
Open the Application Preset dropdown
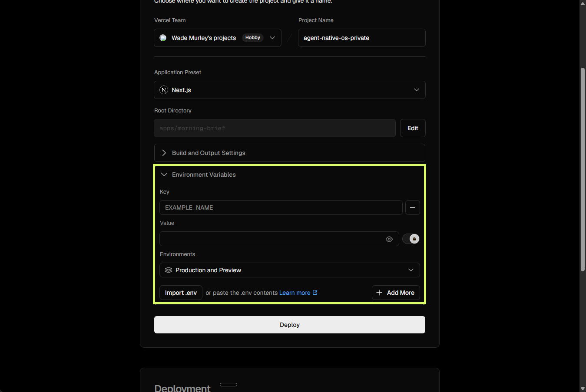[x=290, y=90]
